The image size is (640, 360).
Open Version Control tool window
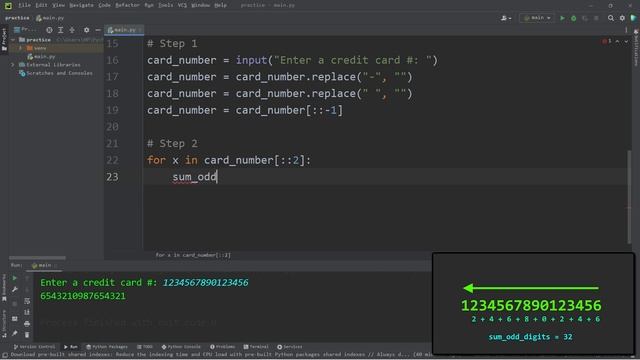pyautogui.click(x=34, y=347)
